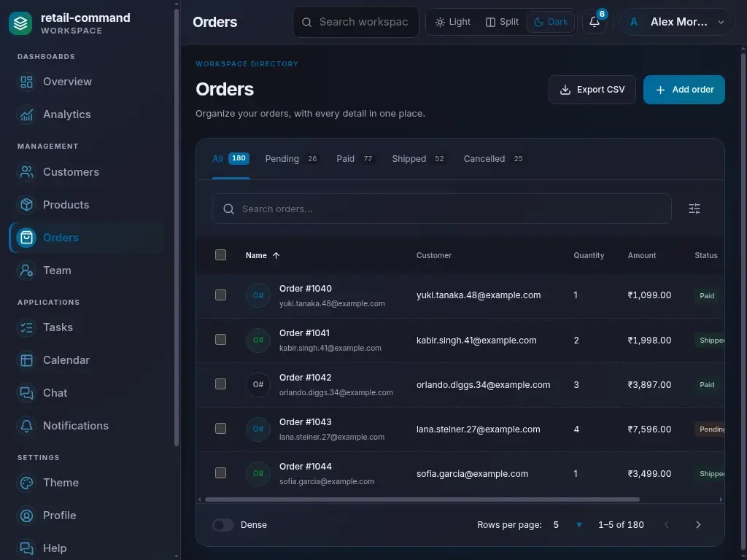Open the Profile user icon
Image resolution: width=747 pixels, height=560 pixels.
[x=27, y=516]
